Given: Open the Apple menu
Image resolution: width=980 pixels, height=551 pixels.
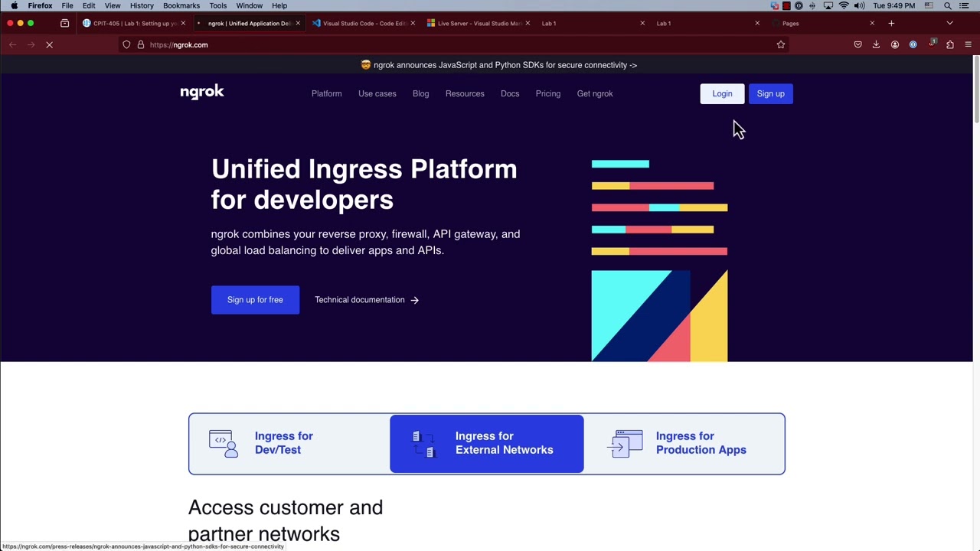Looking at the screenshot, I should coord(14,6).
